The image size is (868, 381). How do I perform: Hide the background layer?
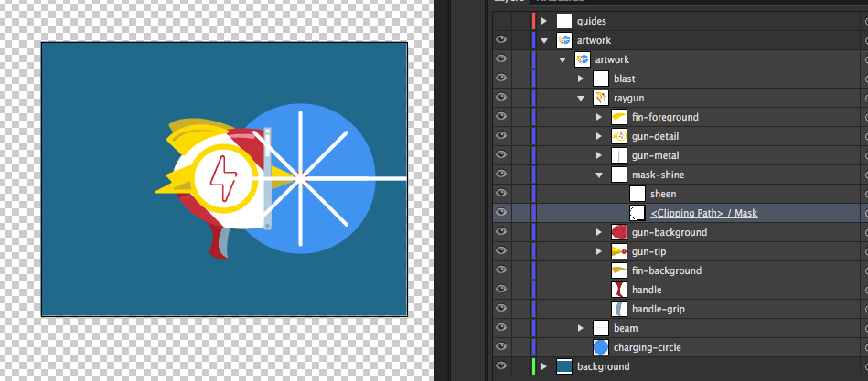click(x=501, y=366)
